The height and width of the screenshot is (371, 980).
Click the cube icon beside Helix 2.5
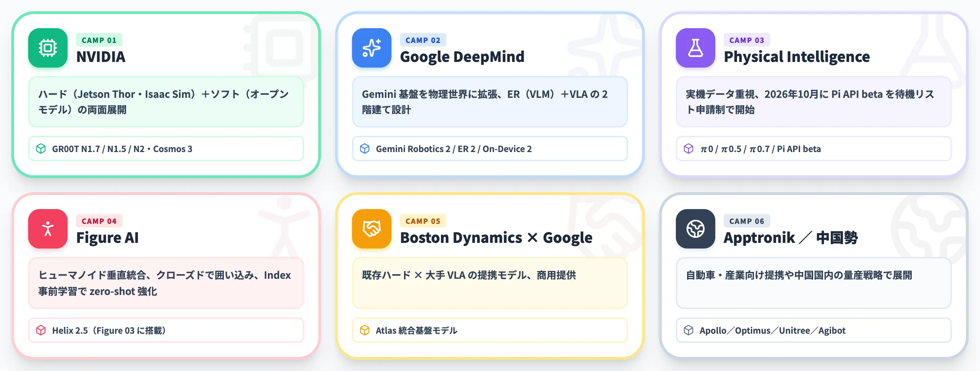coord(41,330)
